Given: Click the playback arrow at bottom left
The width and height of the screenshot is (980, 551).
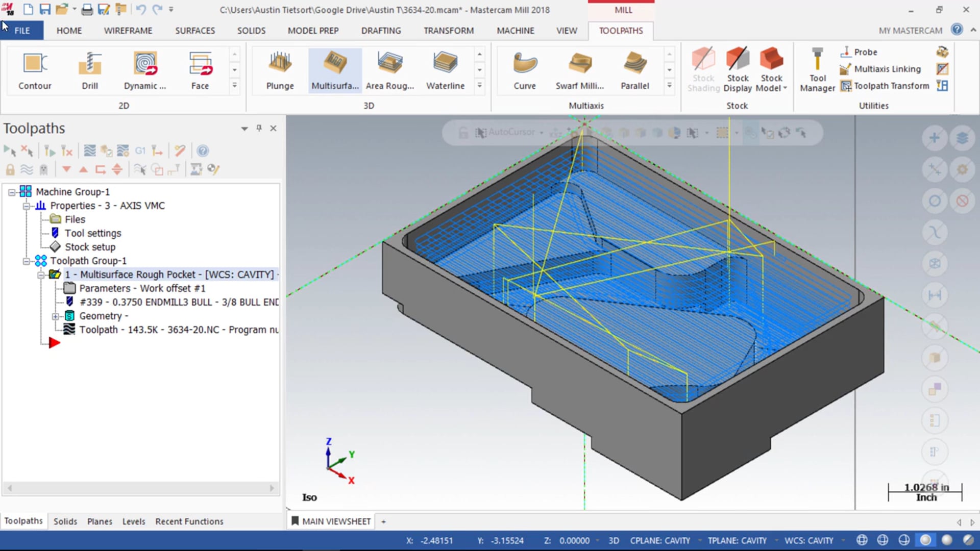Looking at the screenshot, I should (53, 342).
